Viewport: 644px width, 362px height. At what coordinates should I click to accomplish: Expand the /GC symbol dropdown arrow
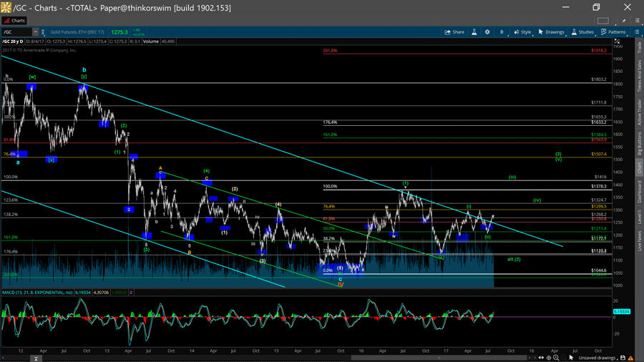click(35, 32)
